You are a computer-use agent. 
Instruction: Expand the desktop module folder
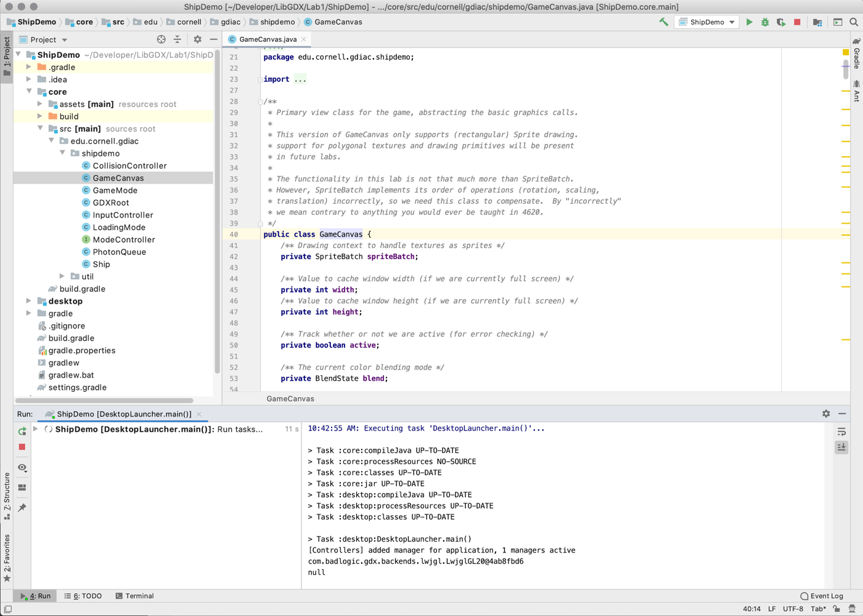29,301
